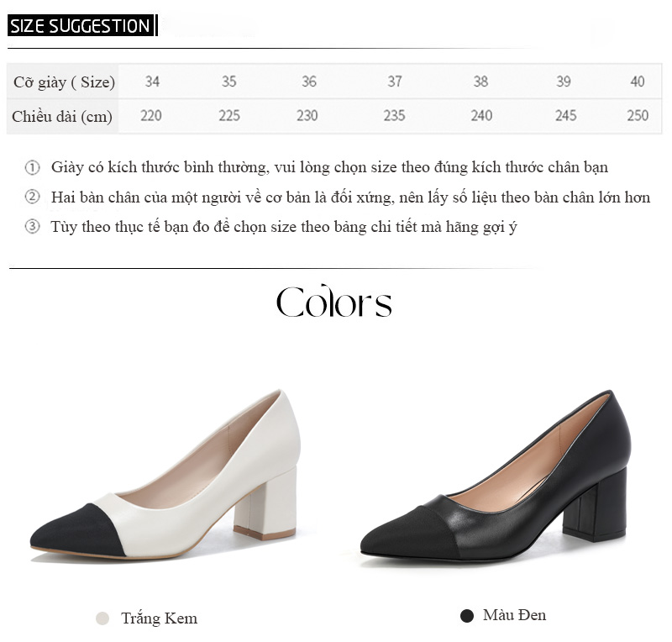This screenshot has height=642, width=672.
Task: Select size 37 in the table
Action: (395, 82)
